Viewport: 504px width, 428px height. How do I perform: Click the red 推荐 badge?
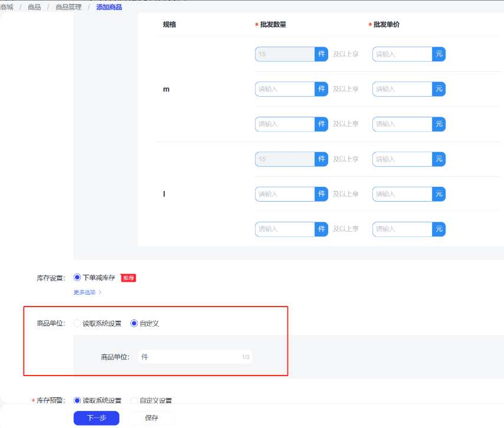(128, 278)
